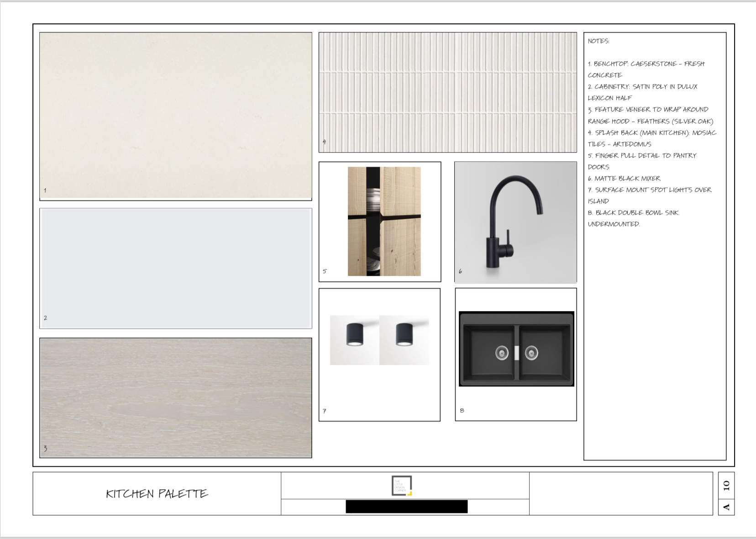Screen dimensions: 756x539
Task: Click note '3. FEATURE VENEER TO WRAP AROUND'
Action: tap(648, 110)
